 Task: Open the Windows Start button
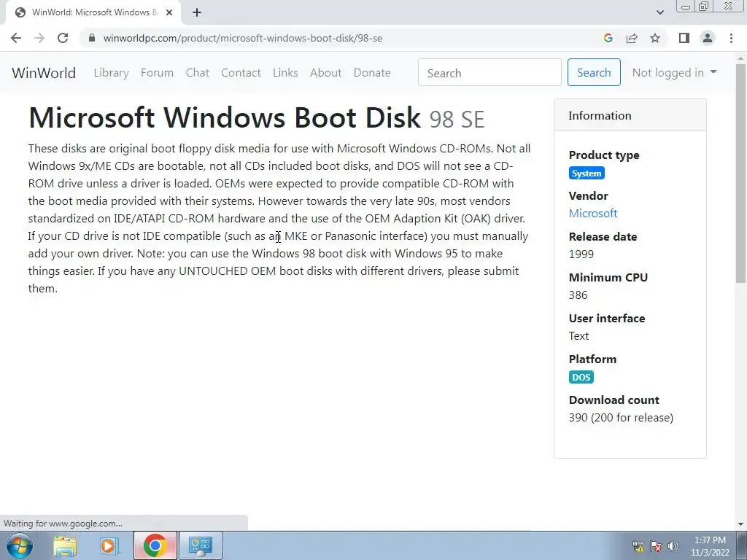coord(19,545)
